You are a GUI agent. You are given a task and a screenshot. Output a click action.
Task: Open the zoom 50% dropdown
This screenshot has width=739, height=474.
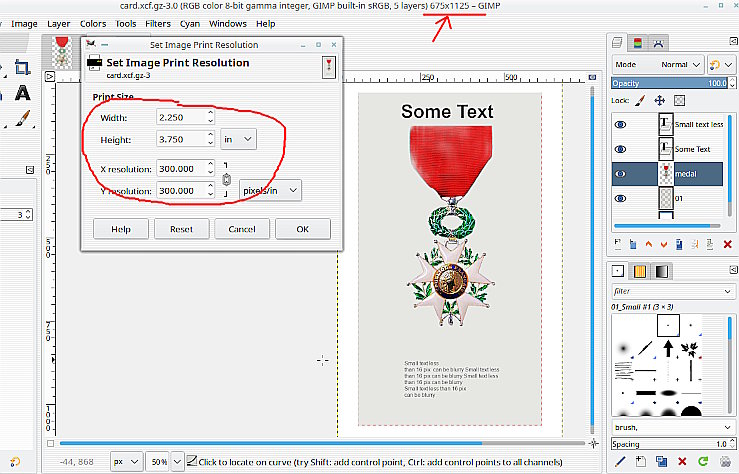click(177, 462)
